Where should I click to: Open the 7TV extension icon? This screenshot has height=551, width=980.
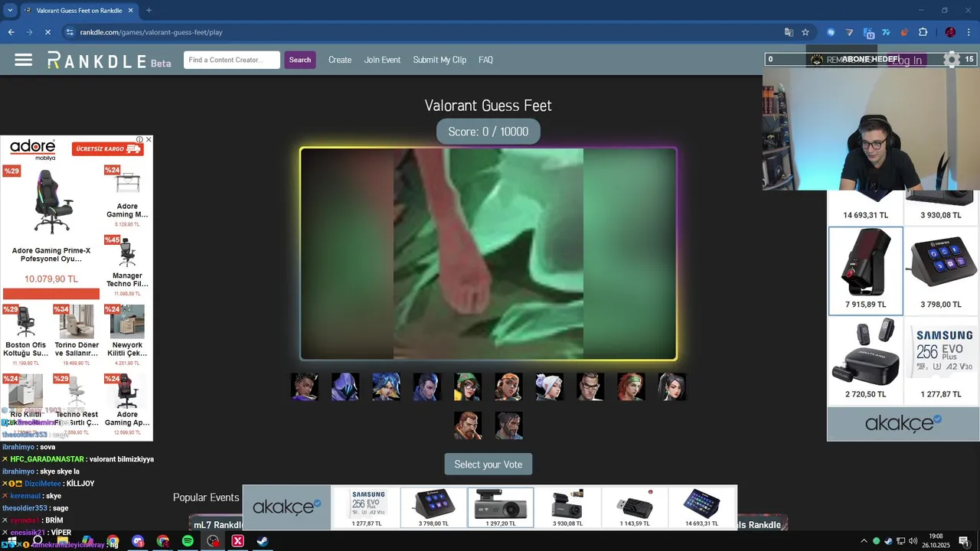[886, 32]
